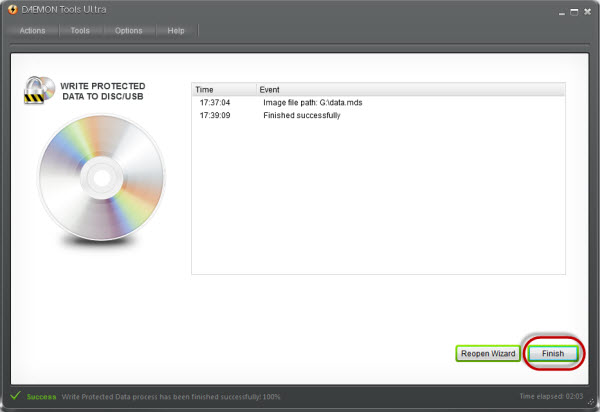Click the window resize grip icon

(x=591, y=402)
